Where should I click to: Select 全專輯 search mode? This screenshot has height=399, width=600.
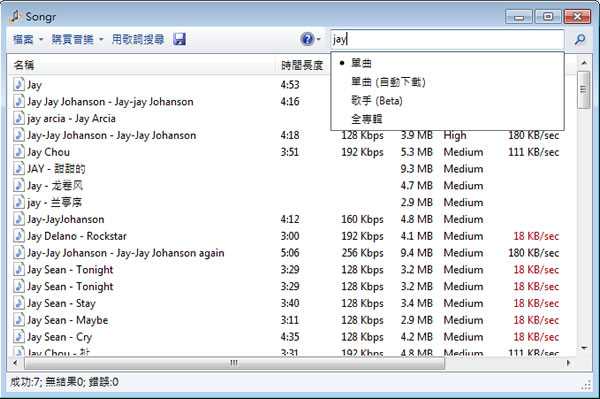[447, 119]
